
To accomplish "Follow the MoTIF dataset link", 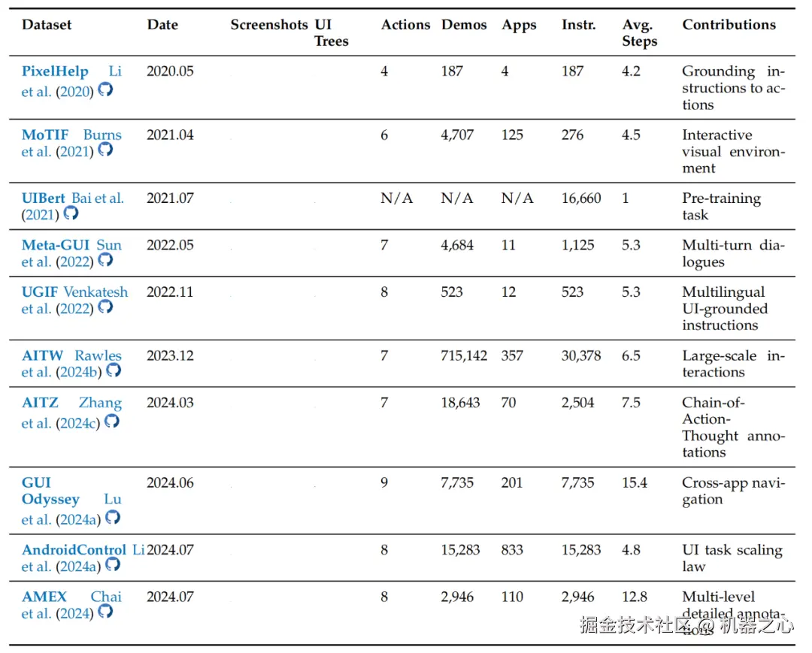I will pos(45,135).
